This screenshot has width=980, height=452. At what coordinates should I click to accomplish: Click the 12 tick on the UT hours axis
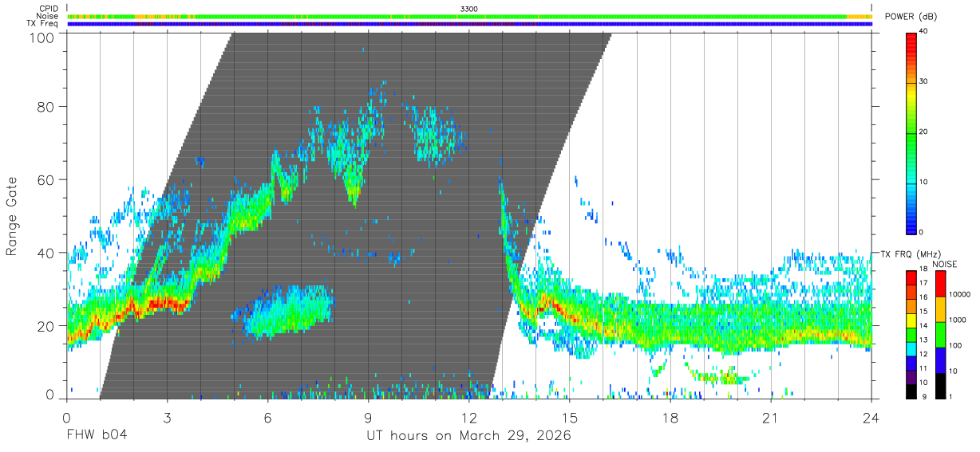click(469, 417)
